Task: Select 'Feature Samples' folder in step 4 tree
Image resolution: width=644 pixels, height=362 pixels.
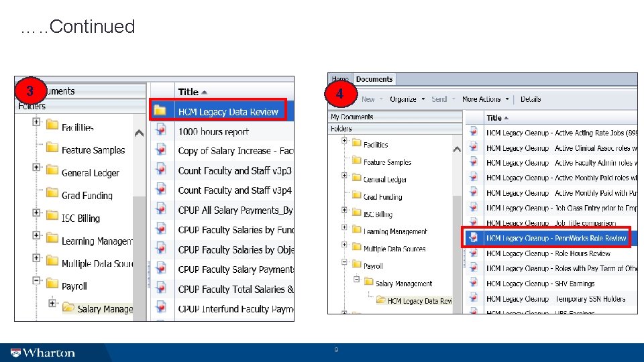Action: pyautogui.click(x=387, y=162)
